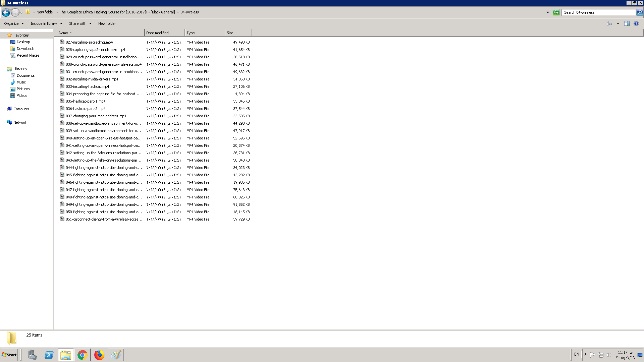Image resolution: width=644 pixels, height=362 pixels.
Task: Expand the address bar history dropdown
Action: (x=548, y=12)
